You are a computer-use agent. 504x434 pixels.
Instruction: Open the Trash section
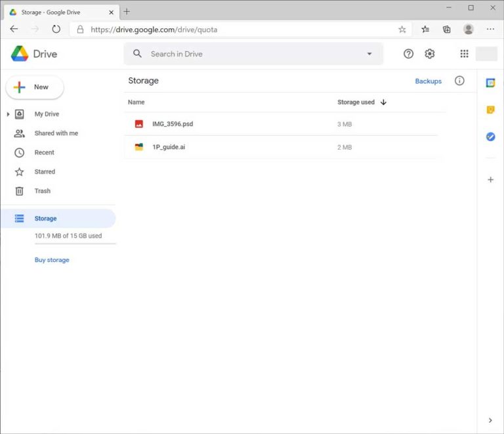pyautogui.click(x=42, y=191)
